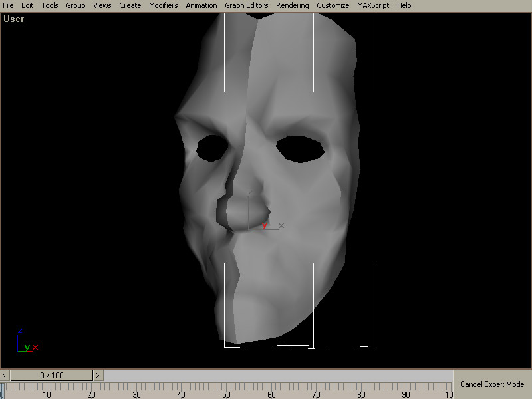Open the Group menu

[75, 5]
